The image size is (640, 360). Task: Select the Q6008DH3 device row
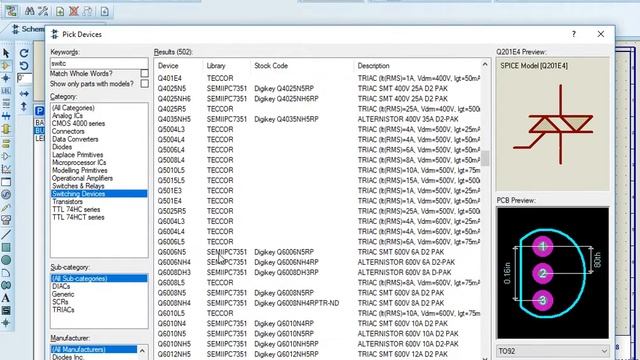tap(318, 272)
